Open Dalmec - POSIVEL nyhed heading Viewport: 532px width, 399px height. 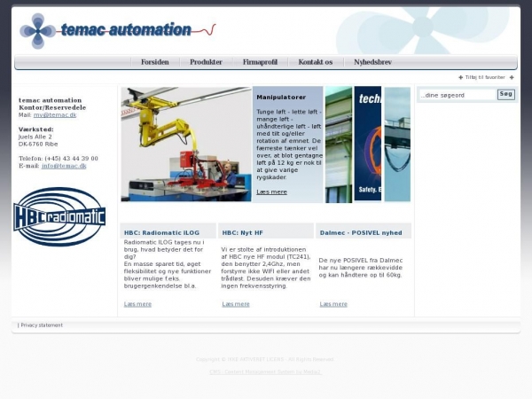(361, 232)
